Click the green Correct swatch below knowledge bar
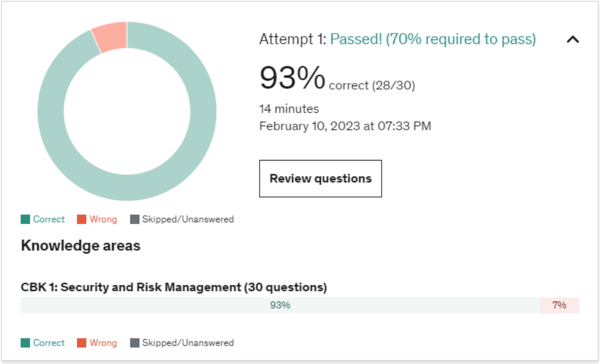Screen dimensions: 600x364 click(x=26, y=343)
